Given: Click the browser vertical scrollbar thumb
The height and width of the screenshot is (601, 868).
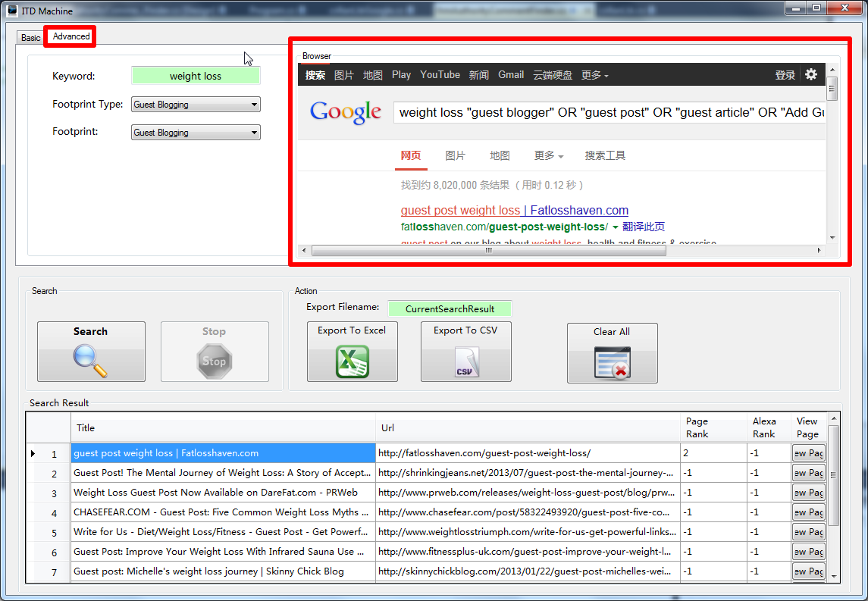Looking at the screenshot, I should point(832,89).
